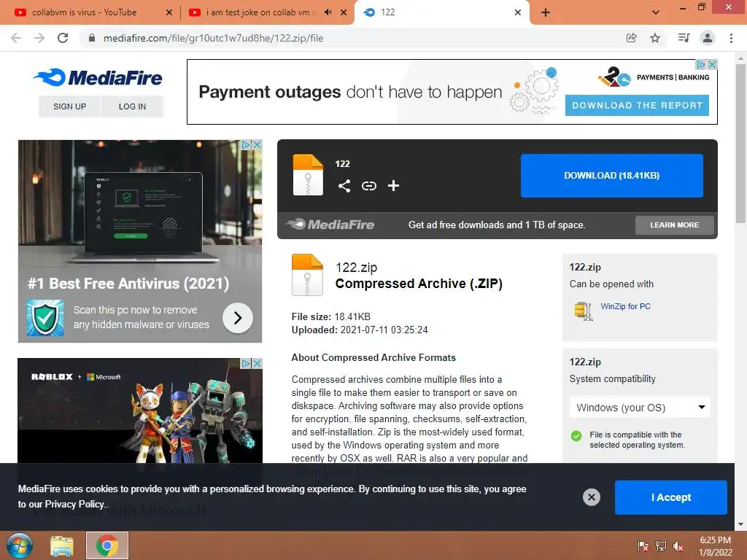Viewport: 747px width, 560px height.
Task: Click the green compatibility checkmark icon
Action: click(x=576, y=436)
